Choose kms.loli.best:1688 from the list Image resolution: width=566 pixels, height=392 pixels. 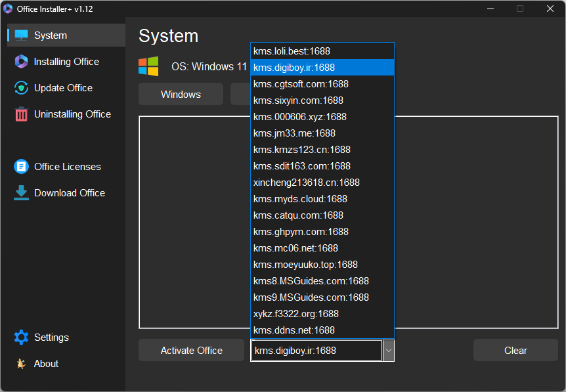coord(322,51)
